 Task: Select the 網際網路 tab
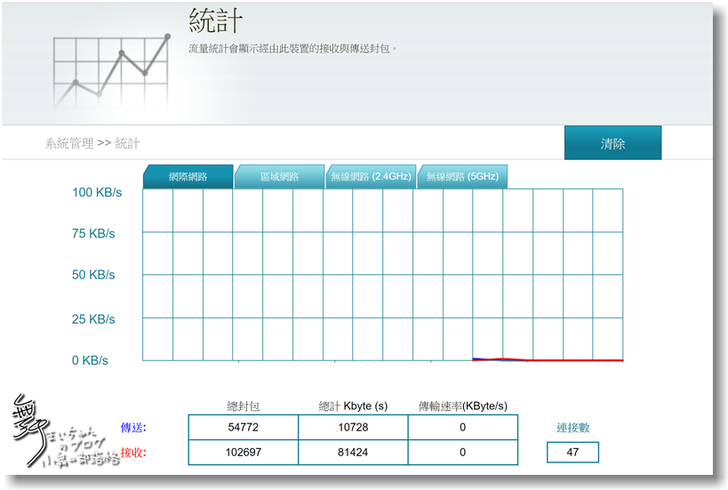coord(188,177)
